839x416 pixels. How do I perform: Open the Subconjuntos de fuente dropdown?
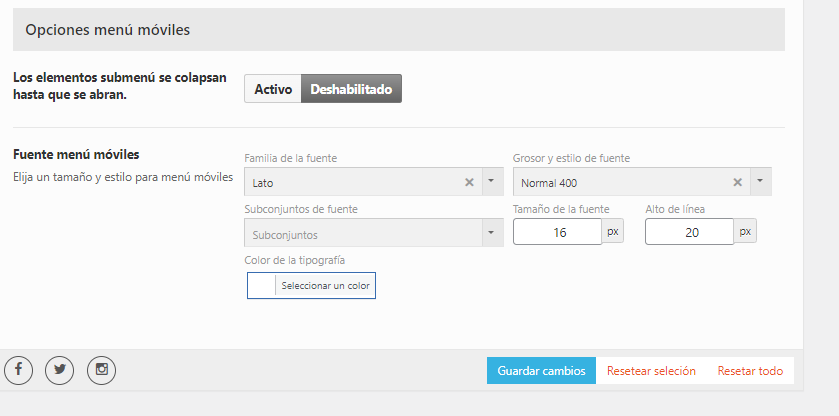click(x=374, y=233)
